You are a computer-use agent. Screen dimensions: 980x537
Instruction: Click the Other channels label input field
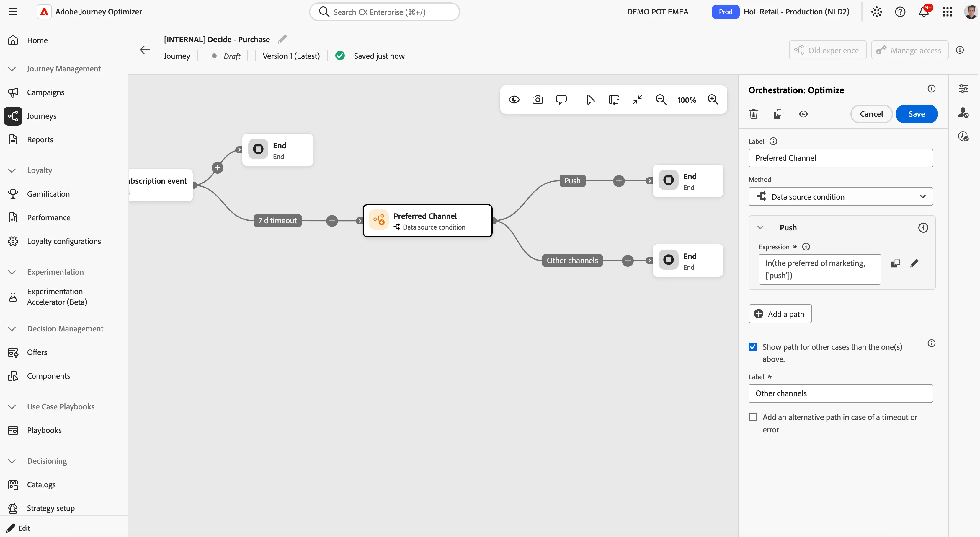point(840,393)
